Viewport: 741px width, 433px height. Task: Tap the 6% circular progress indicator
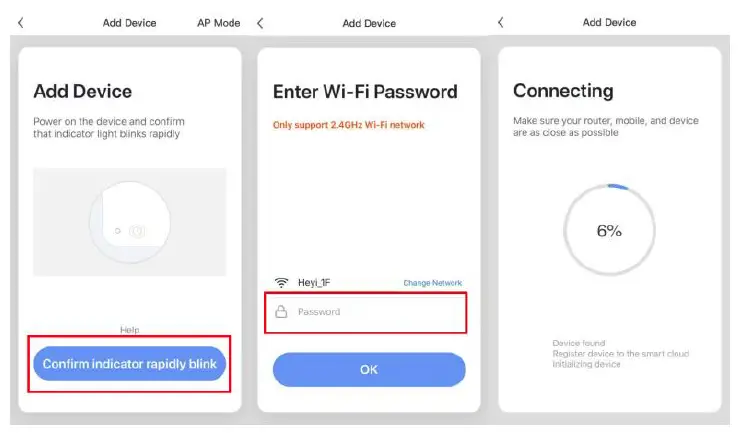609,231
